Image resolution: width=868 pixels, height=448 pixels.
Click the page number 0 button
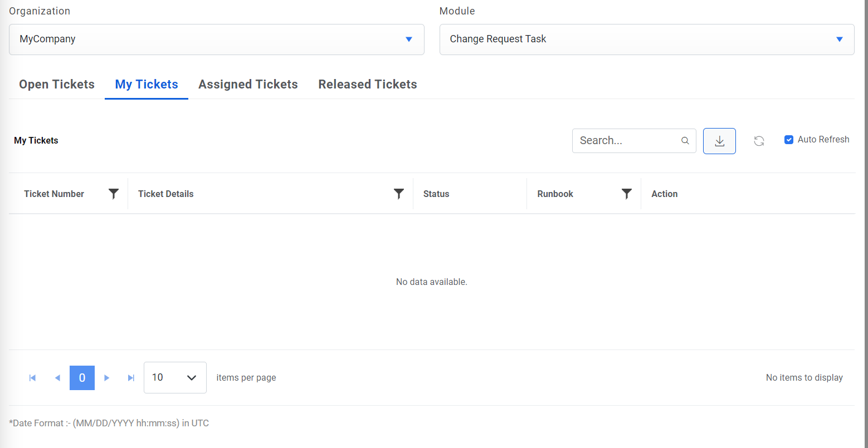pyautogui.click(x=82, y=378)
